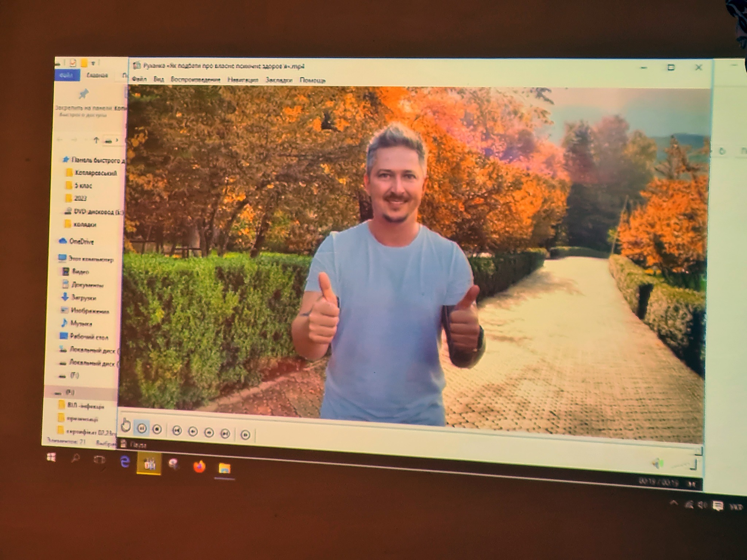This screenshot has height=560, width=747.
Task: Click the media player title bar icon
Action: coord(137,66)
